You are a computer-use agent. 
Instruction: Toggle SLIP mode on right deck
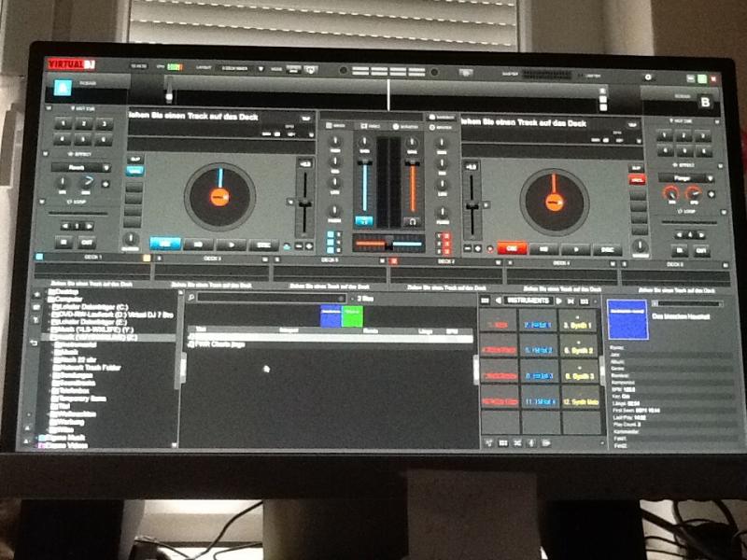636,168
